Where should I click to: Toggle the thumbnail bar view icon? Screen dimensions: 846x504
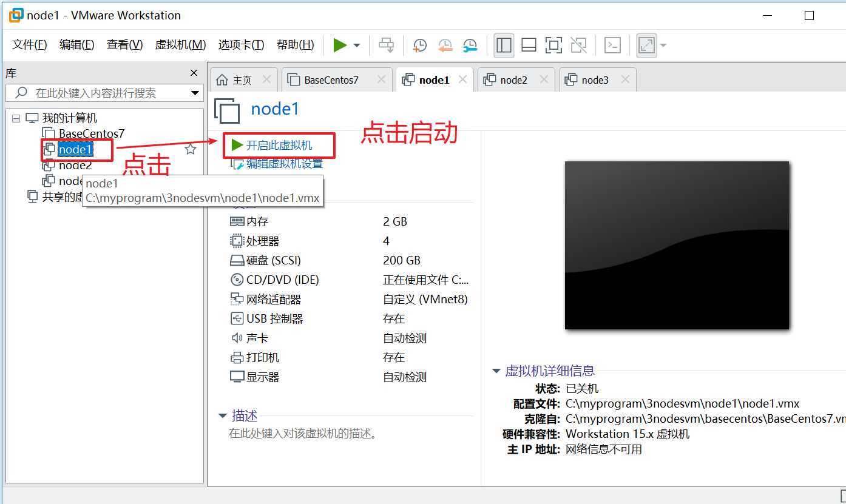[529, 45]
